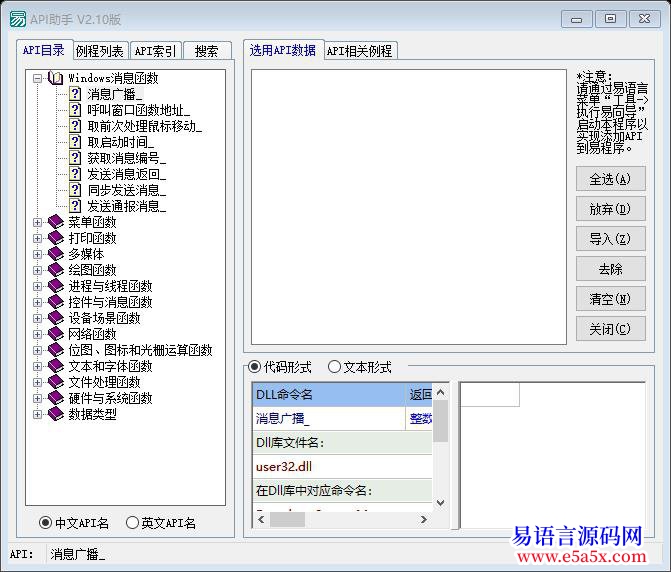Expand the 网络函数 tree node

tap(38, 335)
